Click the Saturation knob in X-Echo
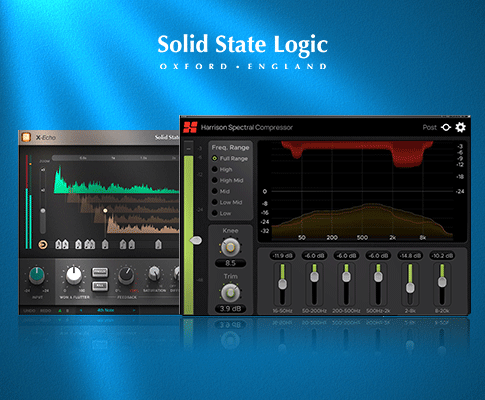485x400 pixels. coord(154,273)
